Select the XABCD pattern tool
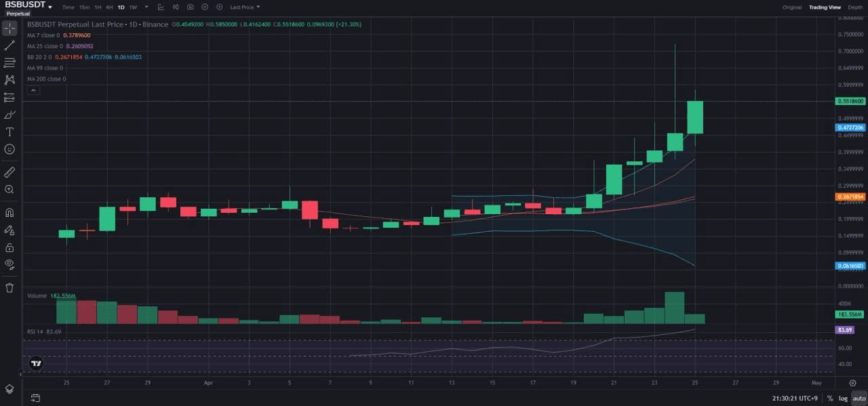868x406 pixels. click(9, 80)
